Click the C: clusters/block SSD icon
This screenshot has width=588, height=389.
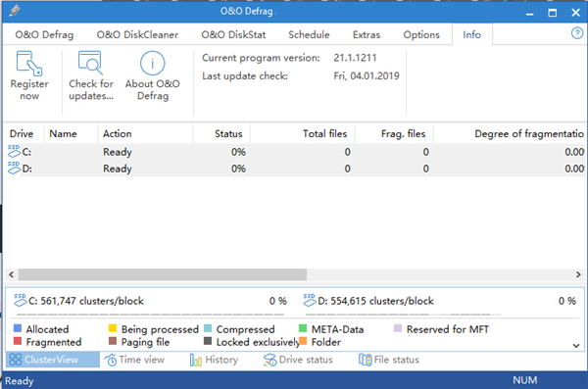21,300
